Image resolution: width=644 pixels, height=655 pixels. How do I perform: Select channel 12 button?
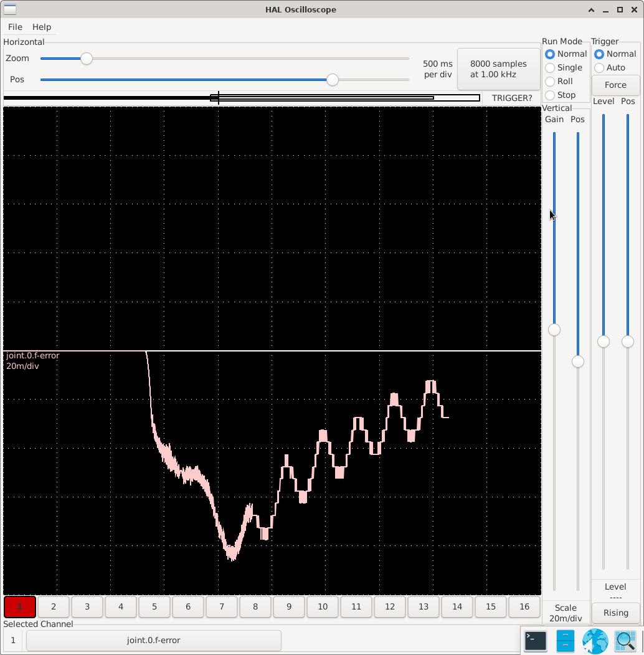pyautogui.click(x=390, y=607)
